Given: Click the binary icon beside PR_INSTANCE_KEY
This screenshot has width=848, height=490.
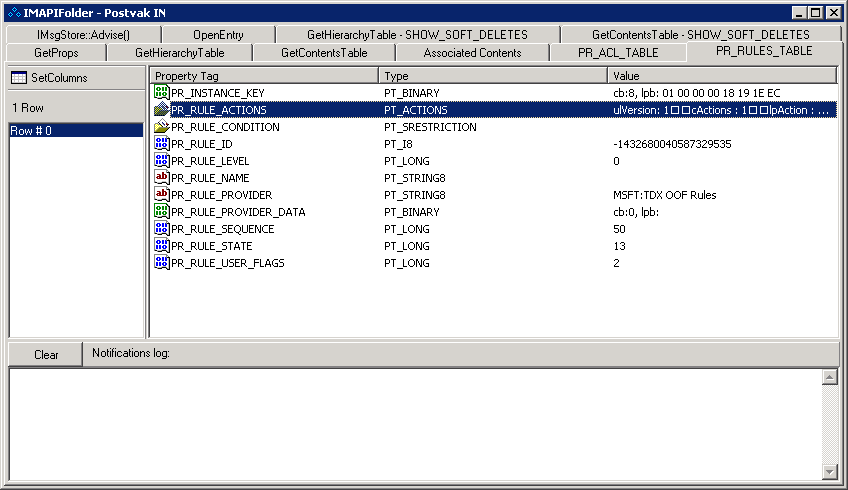Looking at the screenshot, I should pos(161,93).
